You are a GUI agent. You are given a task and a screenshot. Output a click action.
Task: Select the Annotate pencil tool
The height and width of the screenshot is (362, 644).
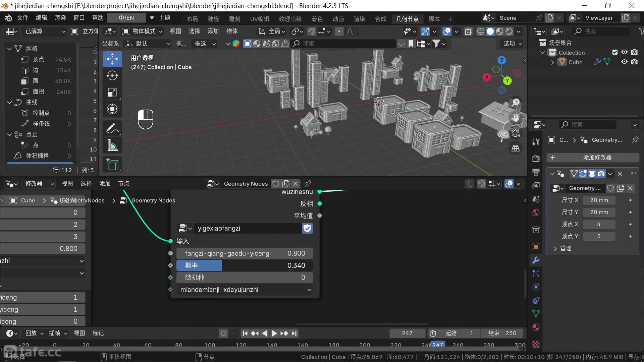pyautogui.click(x=112, y=128)
